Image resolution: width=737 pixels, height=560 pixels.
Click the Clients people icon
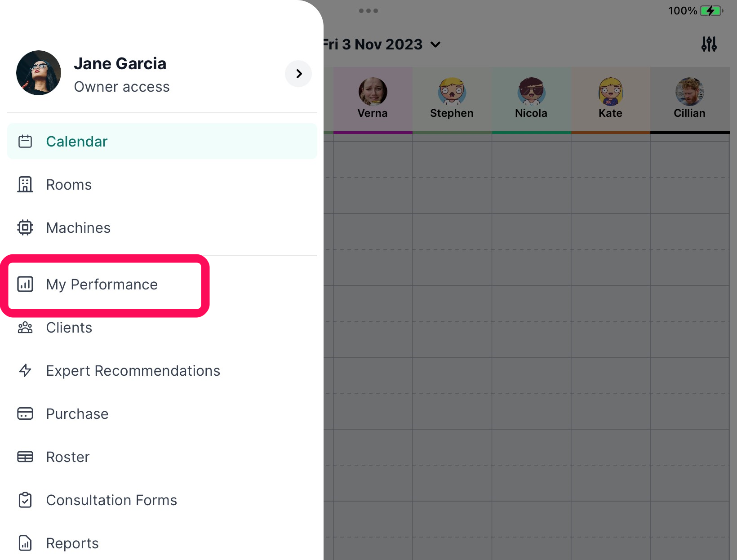coord(25,328)
